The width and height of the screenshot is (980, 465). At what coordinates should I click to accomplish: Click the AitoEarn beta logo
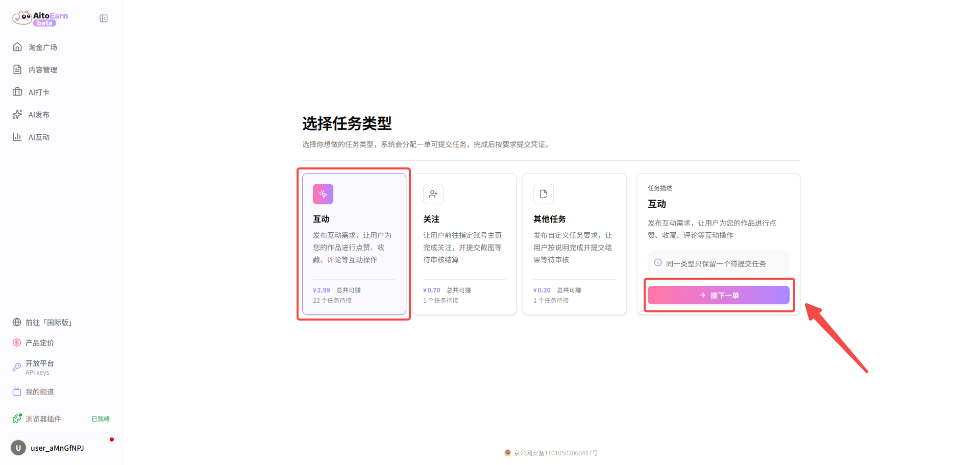coord(40,18)
